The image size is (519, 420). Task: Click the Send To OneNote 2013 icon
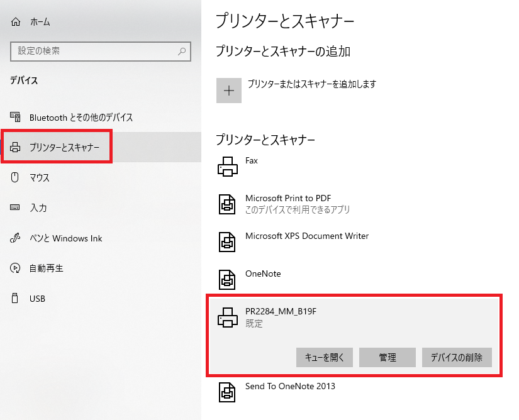click(227, 392)
